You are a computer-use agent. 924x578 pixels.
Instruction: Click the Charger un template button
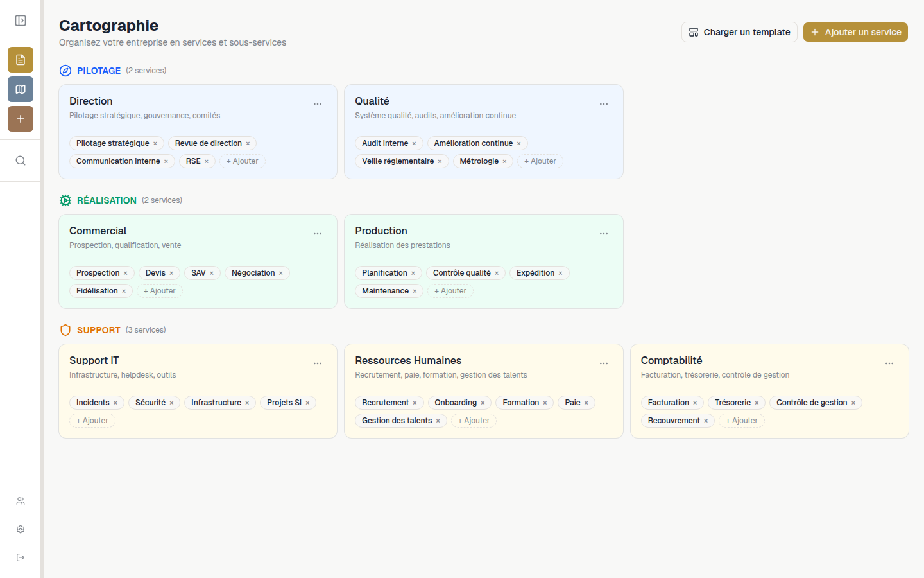tap(739, 31)
